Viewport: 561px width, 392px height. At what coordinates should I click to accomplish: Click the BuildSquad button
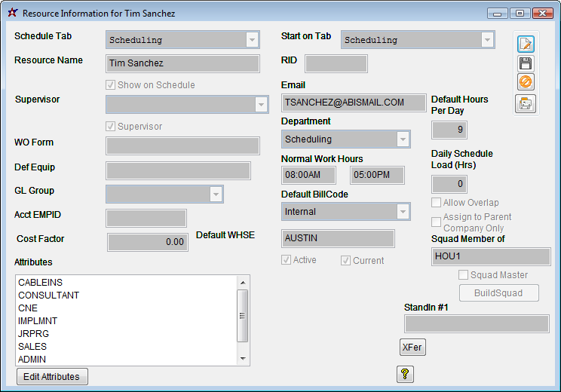499,293
